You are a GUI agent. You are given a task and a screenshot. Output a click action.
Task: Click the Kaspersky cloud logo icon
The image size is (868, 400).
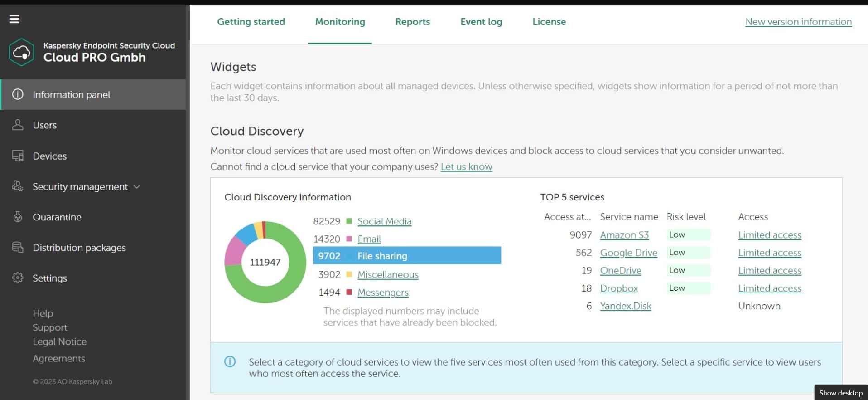(x=21, y=52)
